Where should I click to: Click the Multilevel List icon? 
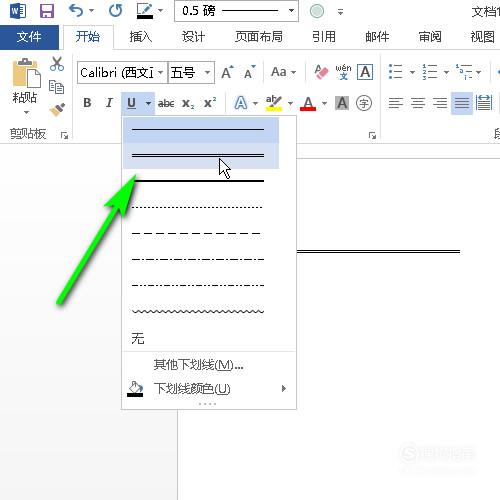[464, 72]
